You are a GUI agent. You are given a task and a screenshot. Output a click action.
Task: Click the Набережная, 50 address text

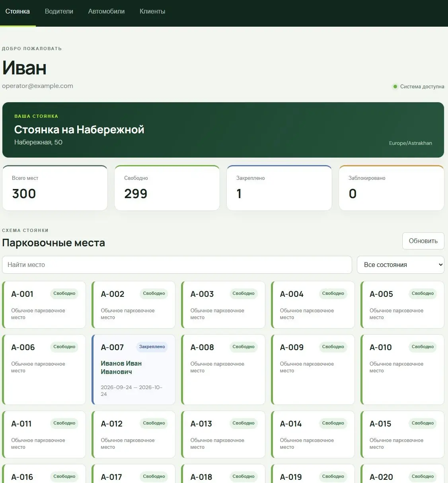pos(38,142)
